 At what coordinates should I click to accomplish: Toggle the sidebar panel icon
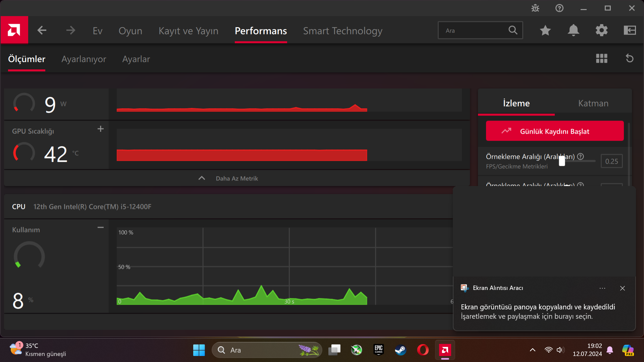coord(630,31)
